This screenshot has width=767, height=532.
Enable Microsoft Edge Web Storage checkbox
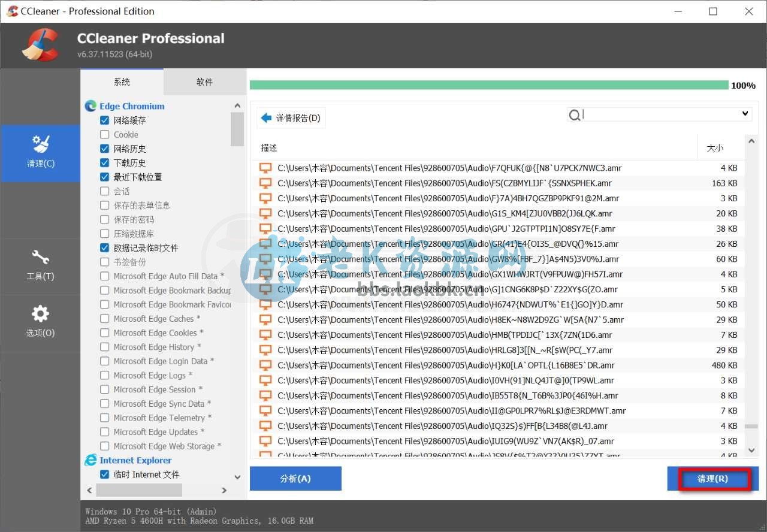coord(105,446)
